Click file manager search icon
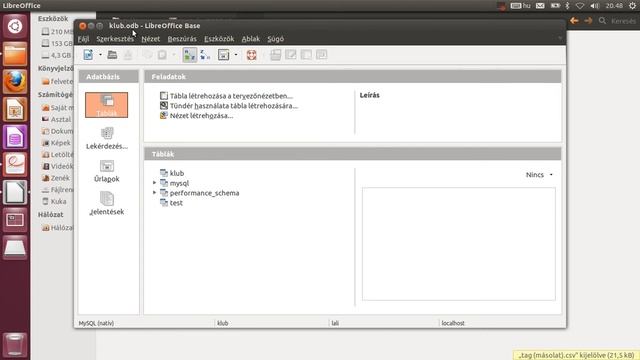The width and height of the screenshot is (640, 360). pyautogui.click(x=602, y=20)
